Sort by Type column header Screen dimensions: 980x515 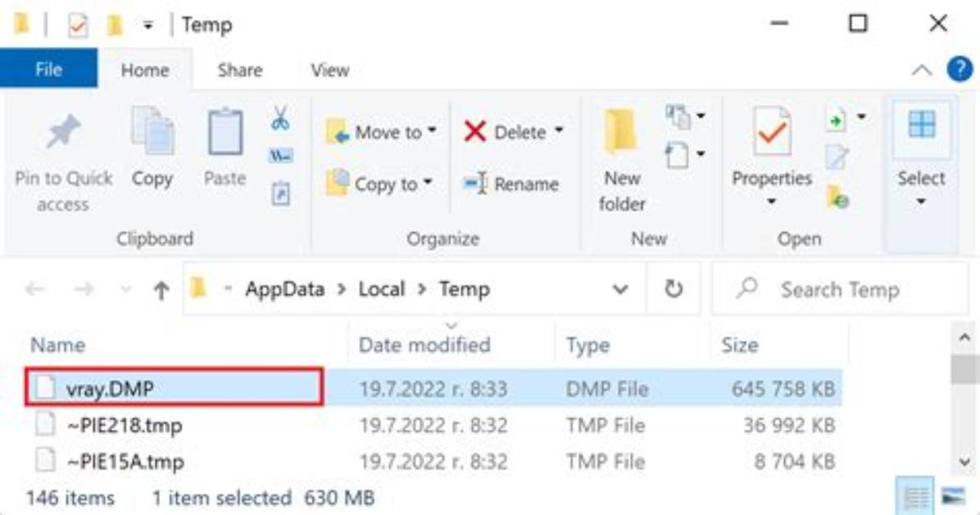(x=588, y=344)
